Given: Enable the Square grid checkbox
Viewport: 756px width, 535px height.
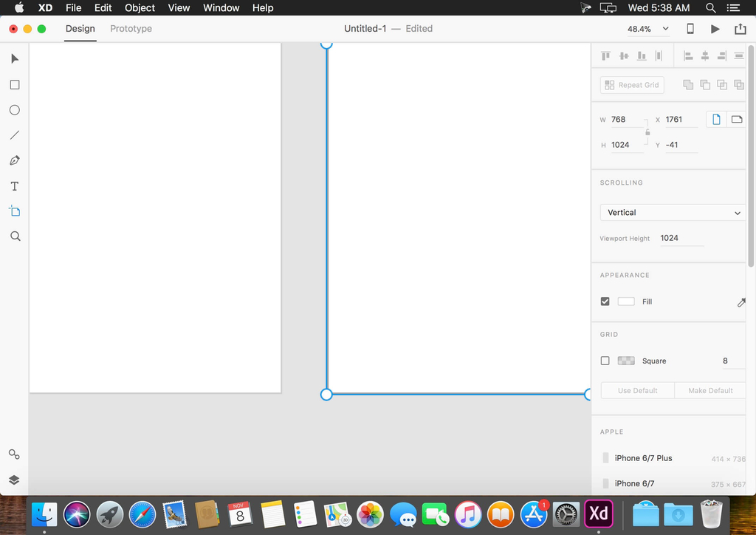Looking at the screenshot, I should pos(605,361).
